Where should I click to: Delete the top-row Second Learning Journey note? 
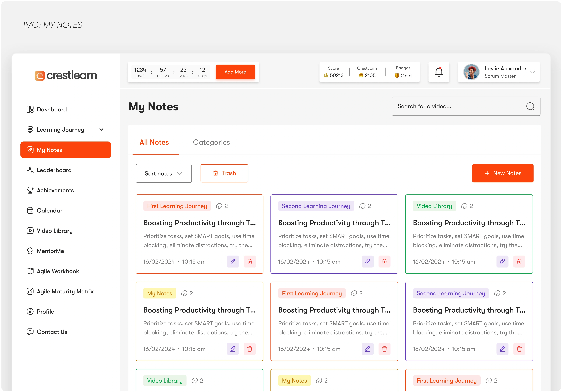pos(385,262)
